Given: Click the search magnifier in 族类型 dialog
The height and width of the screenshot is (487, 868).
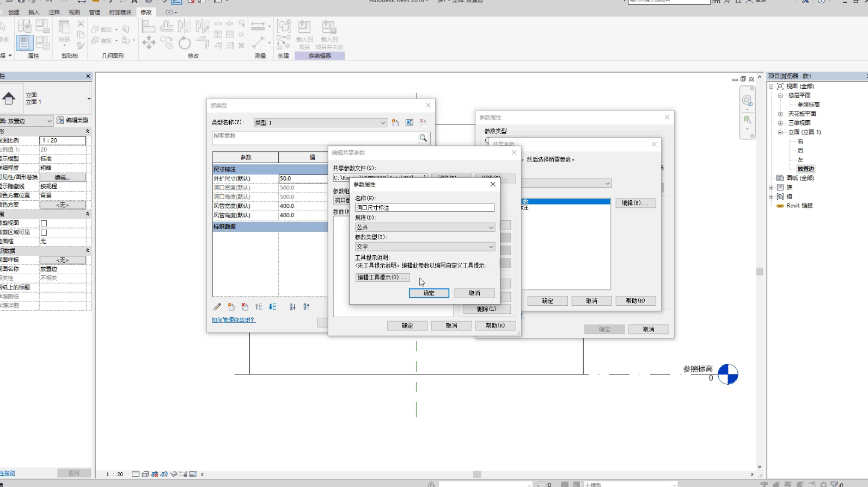Looking at the screenshot, I should 423,138.
